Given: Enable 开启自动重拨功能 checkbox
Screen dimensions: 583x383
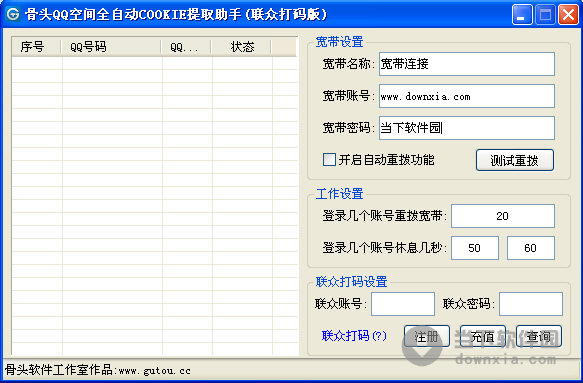Looking at the screenshot, I should [x=329, y=160].
